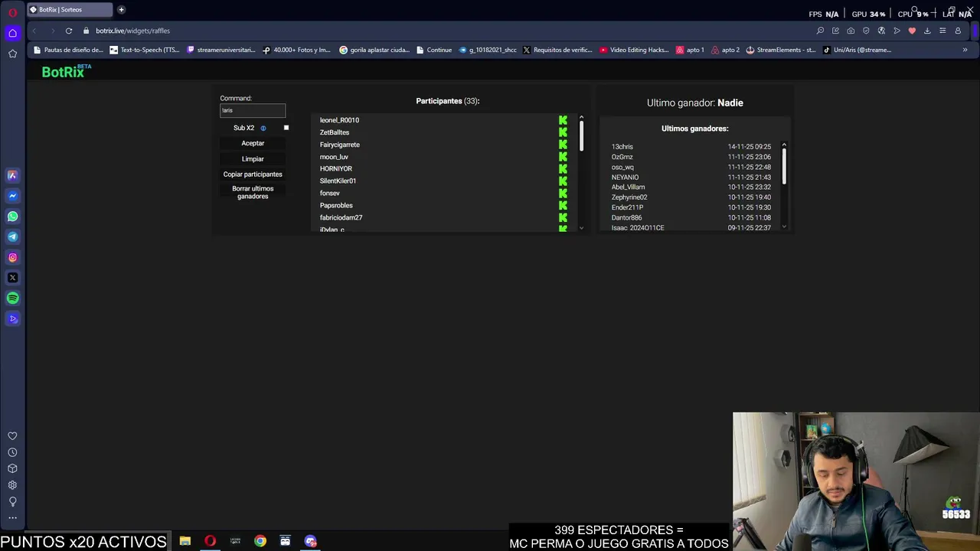Open Opera on the taskbar

(210, 541)
